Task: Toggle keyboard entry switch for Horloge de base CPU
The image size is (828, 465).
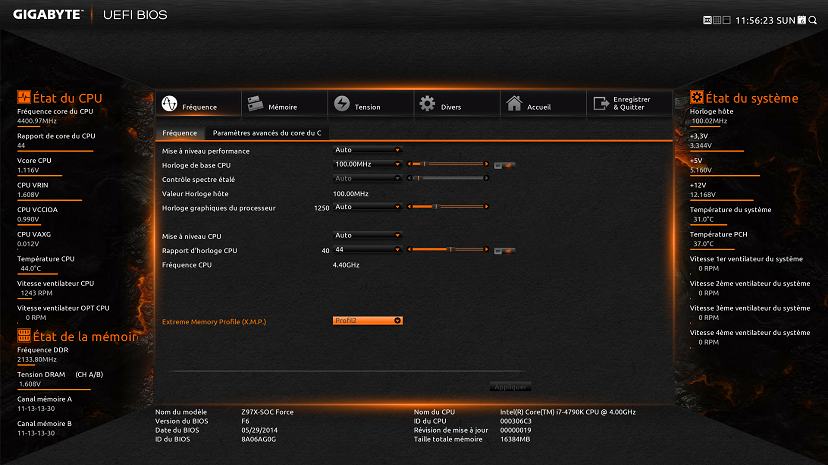Action: pos(504,166)
